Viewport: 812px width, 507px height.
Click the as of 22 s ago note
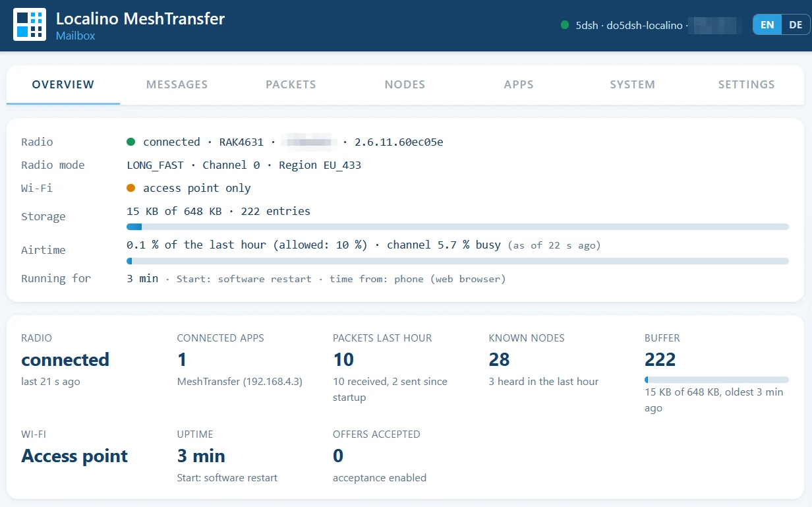[554, 245]
